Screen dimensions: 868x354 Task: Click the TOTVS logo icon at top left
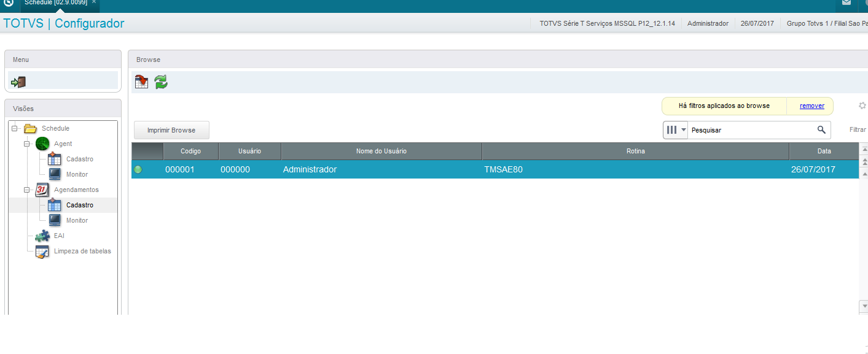[x=9, y=2]
